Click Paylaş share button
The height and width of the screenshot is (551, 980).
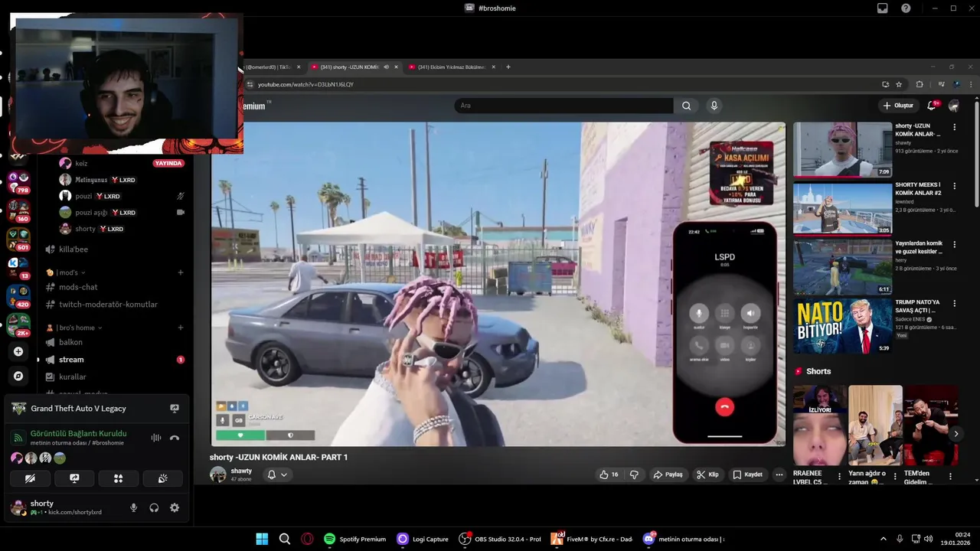point(668,474)
